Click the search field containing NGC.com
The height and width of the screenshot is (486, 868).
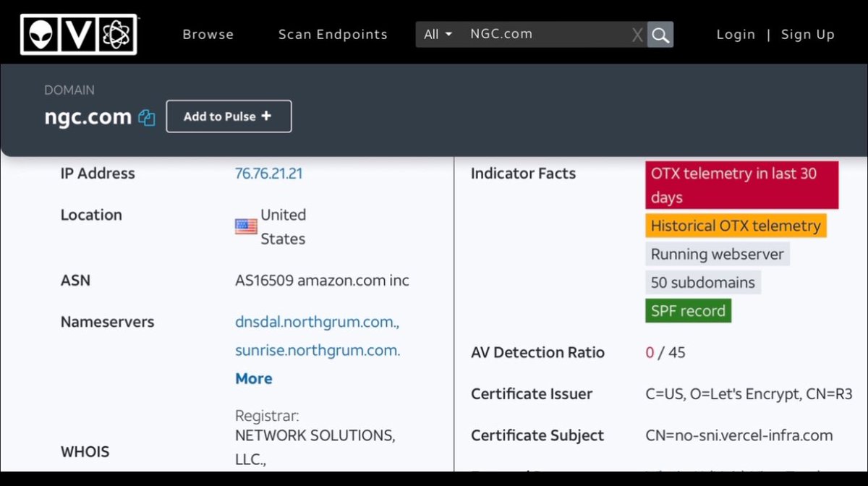coord(542,35)
